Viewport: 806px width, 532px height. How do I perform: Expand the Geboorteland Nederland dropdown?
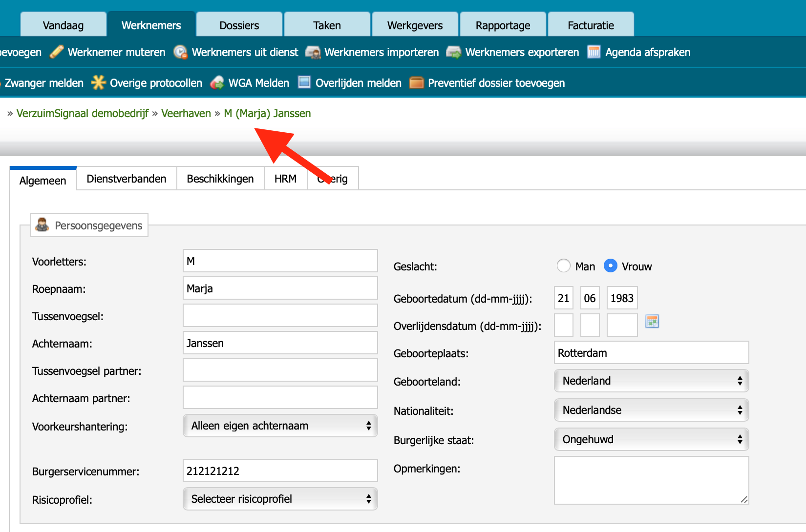point(652,381)
